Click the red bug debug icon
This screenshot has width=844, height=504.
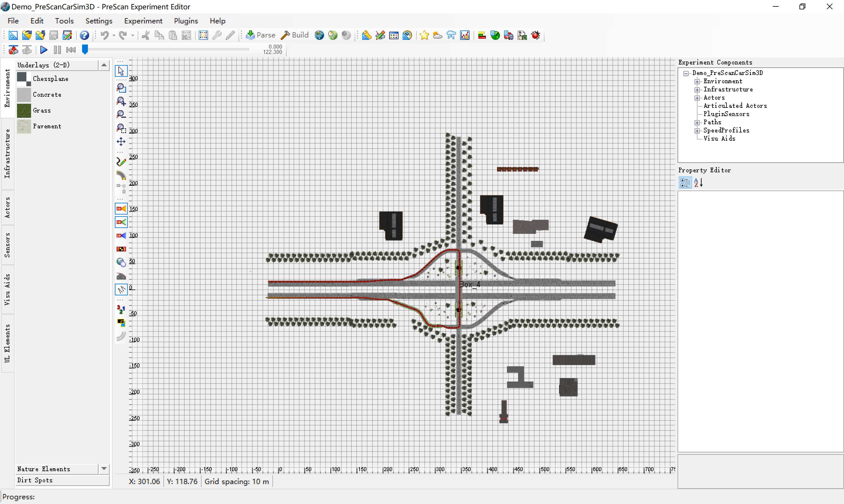[x=536, y=35]
